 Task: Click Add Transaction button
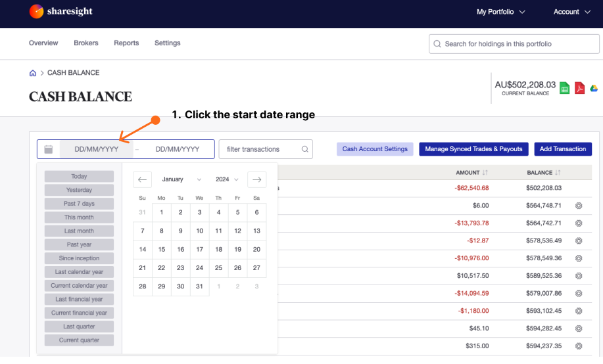click(563, 149)
